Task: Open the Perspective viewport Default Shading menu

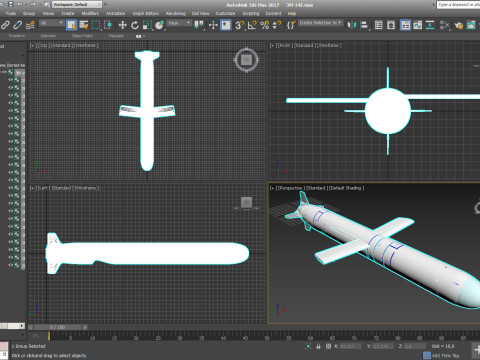Action: click(x=346, y=188)
